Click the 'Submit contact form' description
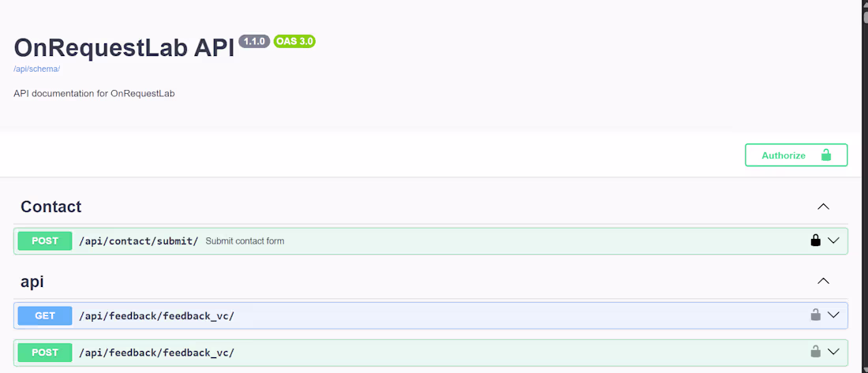This screenshot has height=373, width=868. (x=245, y=241)
